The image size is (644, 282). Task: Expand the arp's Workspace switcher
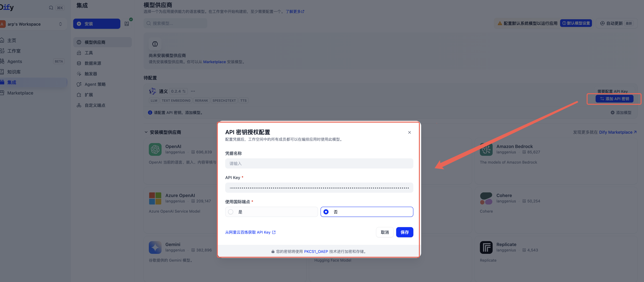coord(33,24)
